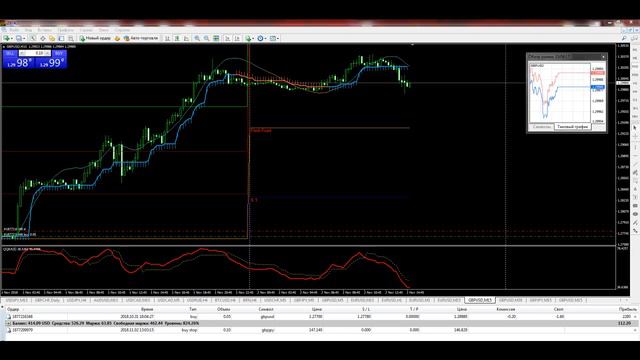640x360 pixels.
Task: Zoom in on the chart
Action: click(197, 38)
